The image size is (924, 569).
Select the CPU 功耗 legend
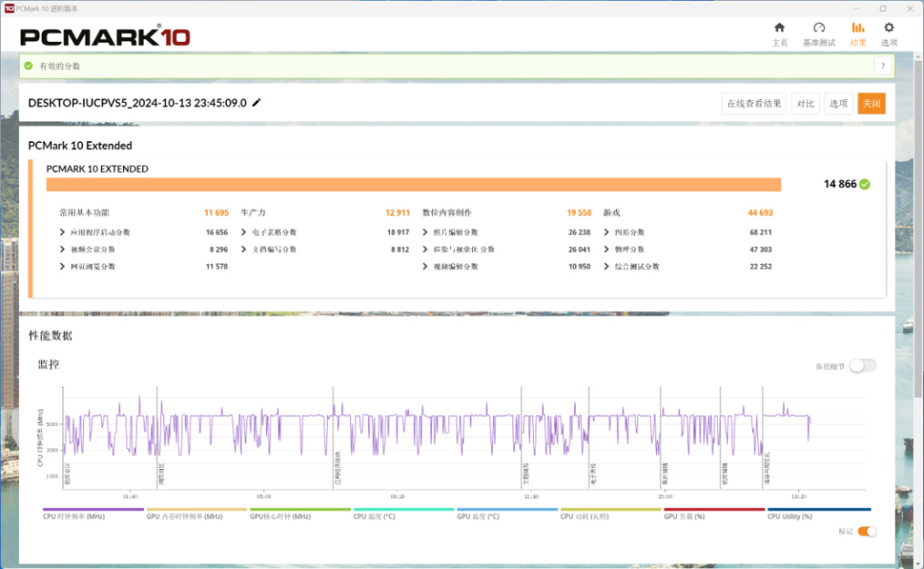pyautogui.click(x=611, y=513)
